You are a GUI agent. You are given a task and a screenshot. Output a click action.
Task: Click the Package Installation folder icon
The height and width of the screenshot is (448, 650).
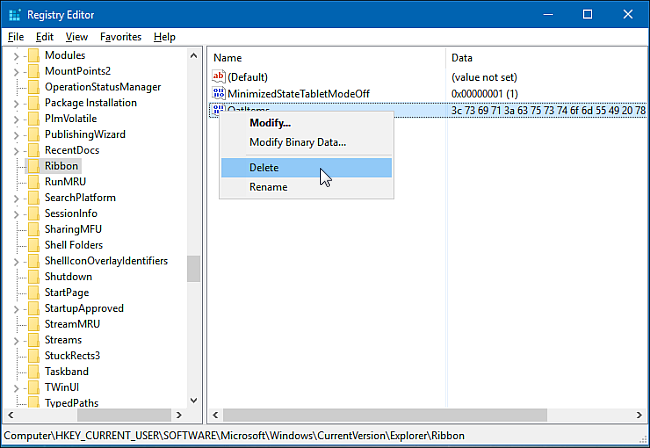click(x=34, y=103)
